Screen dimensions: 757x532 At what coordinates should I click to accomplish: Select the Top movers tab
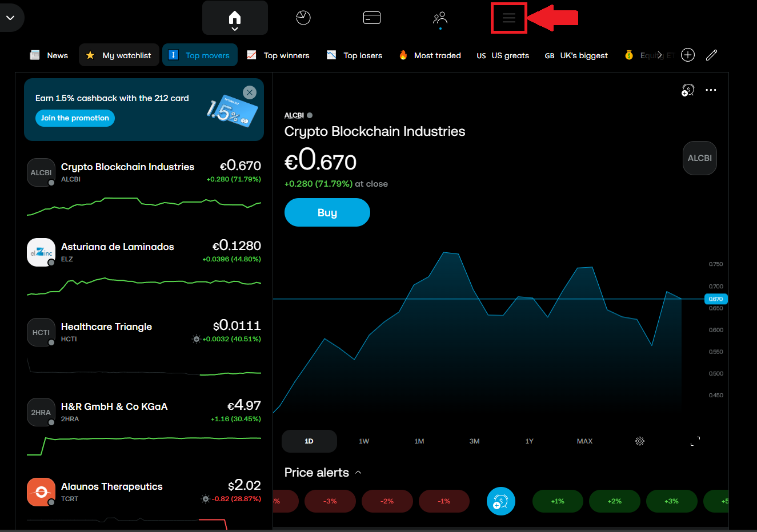200,55
